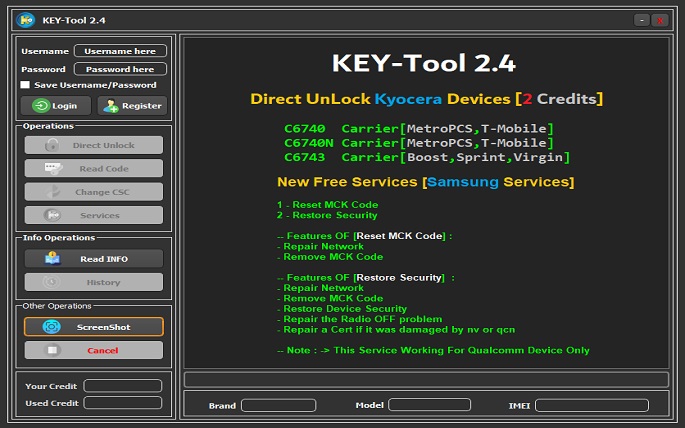The width and height of the screenshot is (685, 428).
Task: Close the KEY-Tool window
Action: (660, 20)
